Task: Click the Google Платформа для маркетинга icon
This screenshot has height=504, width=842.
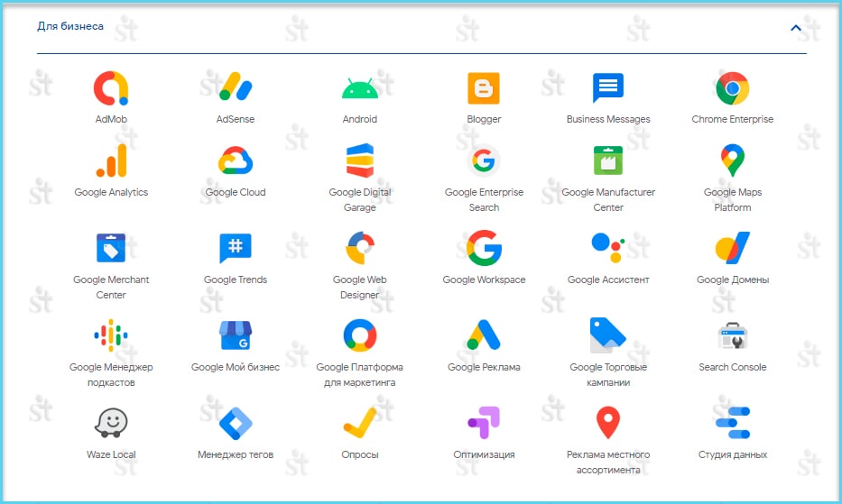Action: pos(360,335)
